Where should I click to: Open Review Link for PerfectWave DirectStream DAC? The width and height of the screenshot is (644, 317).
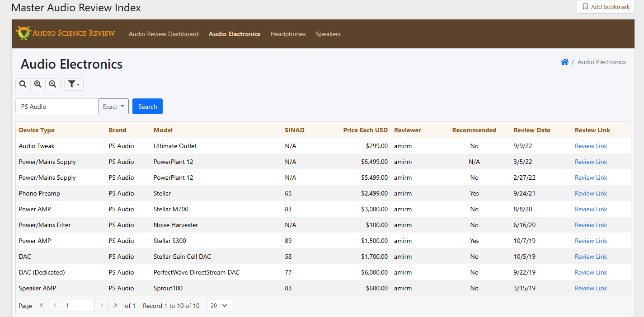591,272
